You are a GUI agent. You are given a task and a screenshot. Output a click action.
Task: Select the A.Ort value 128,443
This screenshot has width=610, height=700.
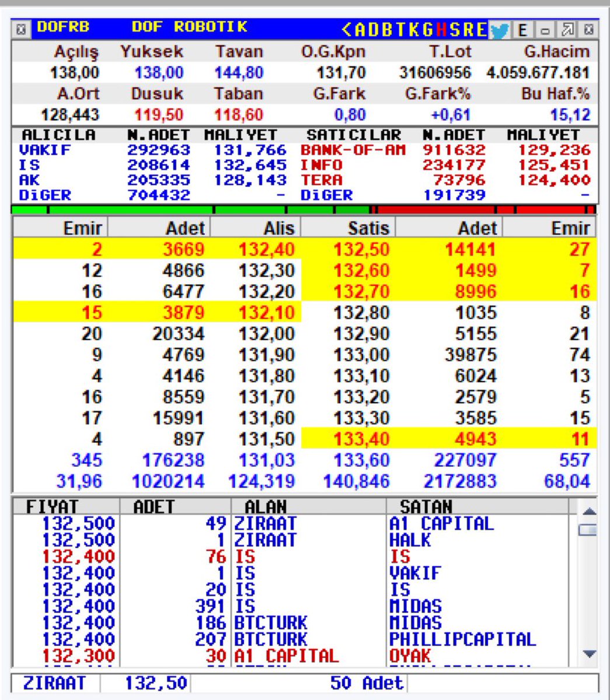70,115
